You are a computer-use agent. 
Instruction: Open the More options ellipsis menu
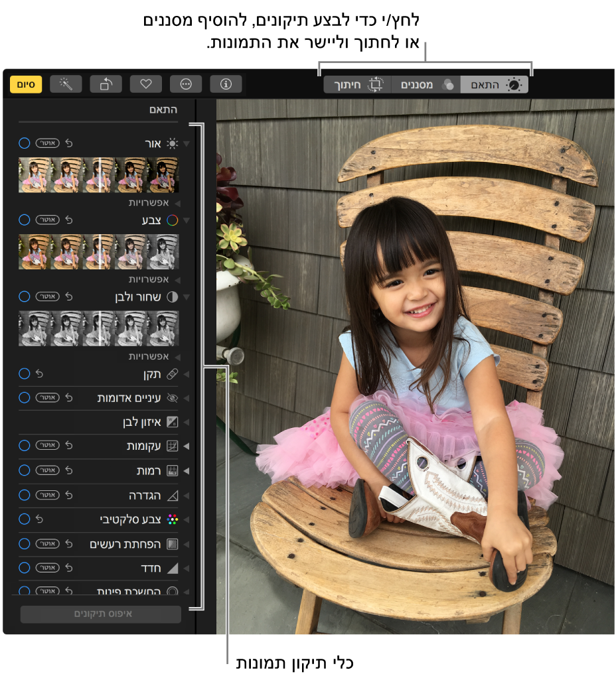pyautogui.click(x=186, y=84)
